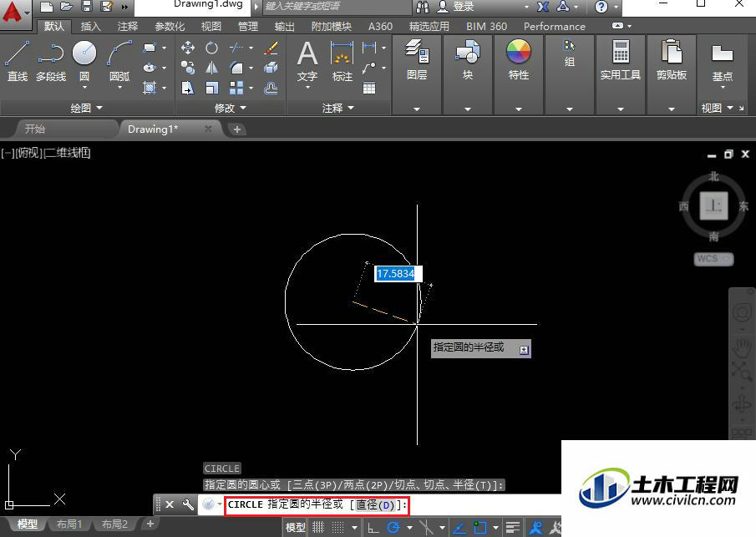Click the Table annotation icon
756x537 pixels.
pyautogui.click(x=369, y=88)
